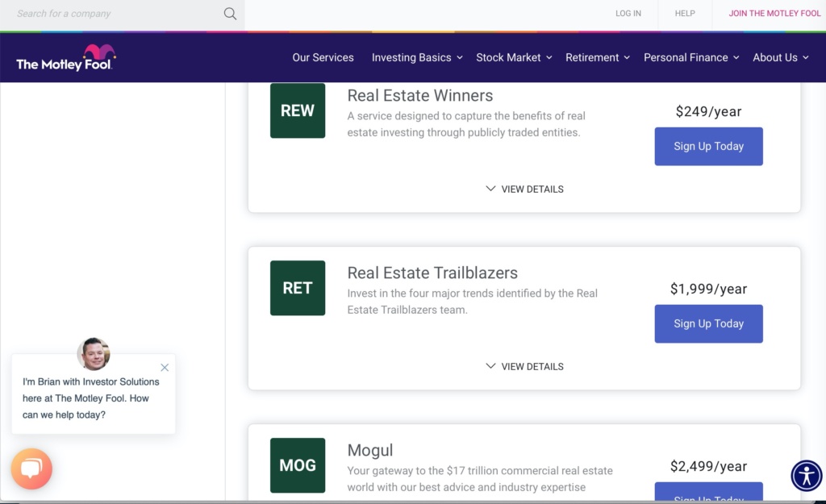Expand the About Us menu

click(781, 57)
